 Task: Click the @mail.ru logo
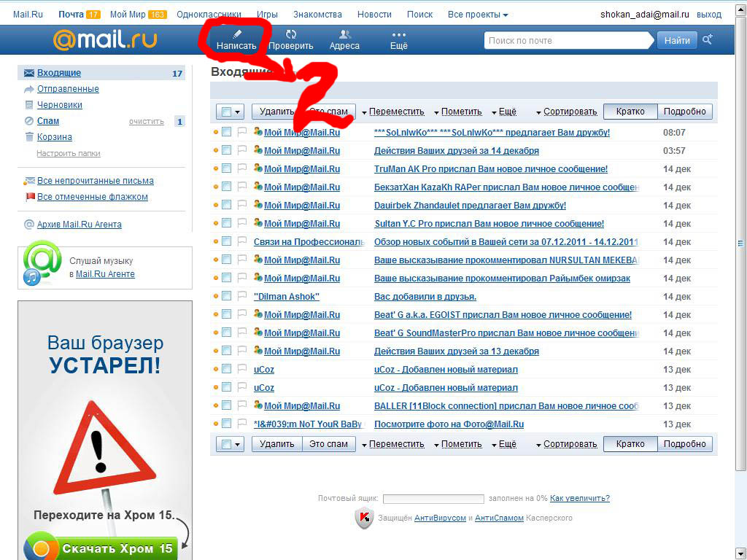pos(105,40)
